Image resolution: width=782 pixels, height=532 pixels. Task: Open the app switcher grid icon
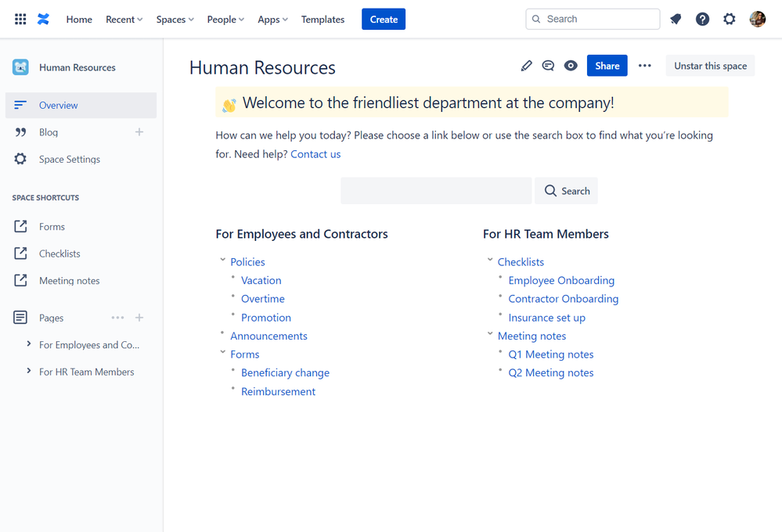tap(20, 19)
